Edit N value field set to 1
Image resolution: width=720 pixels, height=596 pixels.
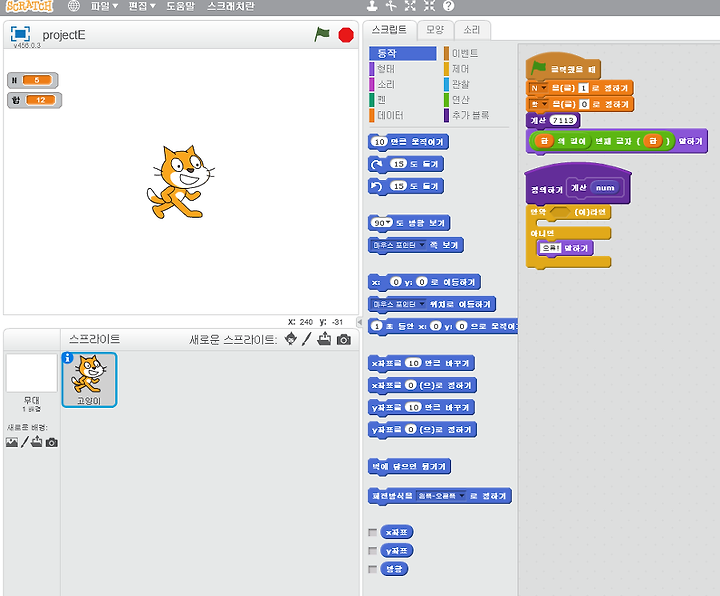(583, 88)
